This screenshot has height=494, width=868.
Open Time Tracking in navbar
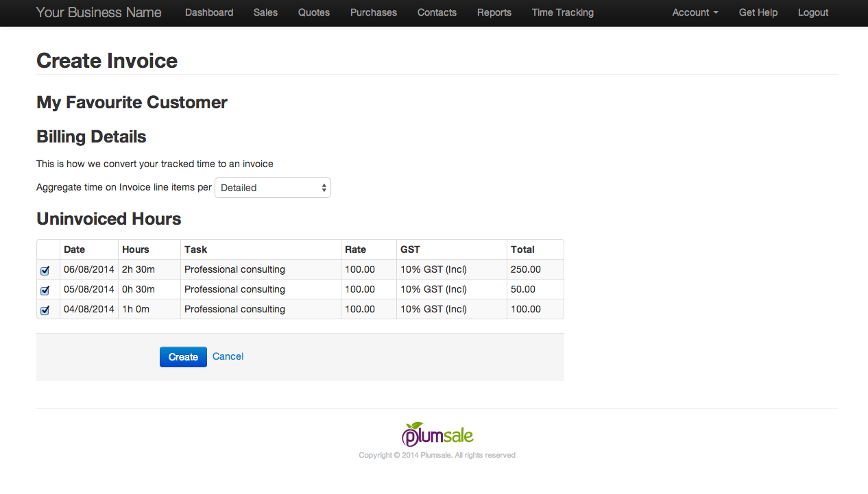pos(563,12)
